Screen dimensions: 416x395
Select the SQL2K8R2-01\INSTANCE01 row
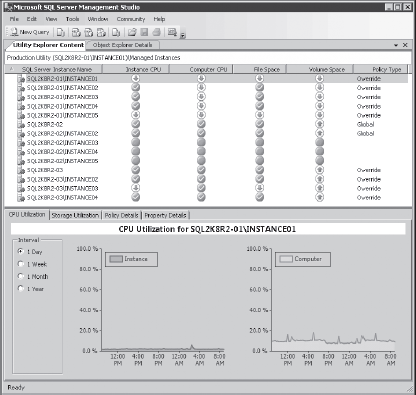pyautogui.click(x=206, y=79)
